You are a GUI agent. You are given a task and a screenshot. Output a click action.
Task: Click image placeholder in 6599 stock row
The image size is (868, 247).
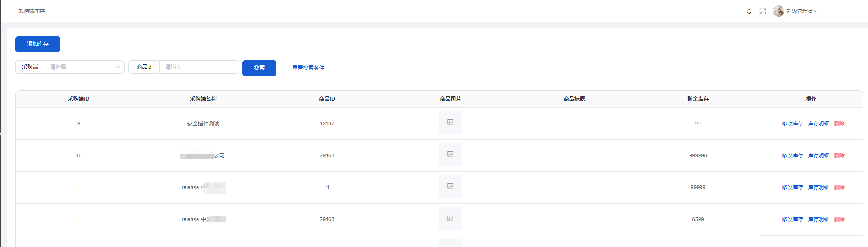(x=450, y=218)
